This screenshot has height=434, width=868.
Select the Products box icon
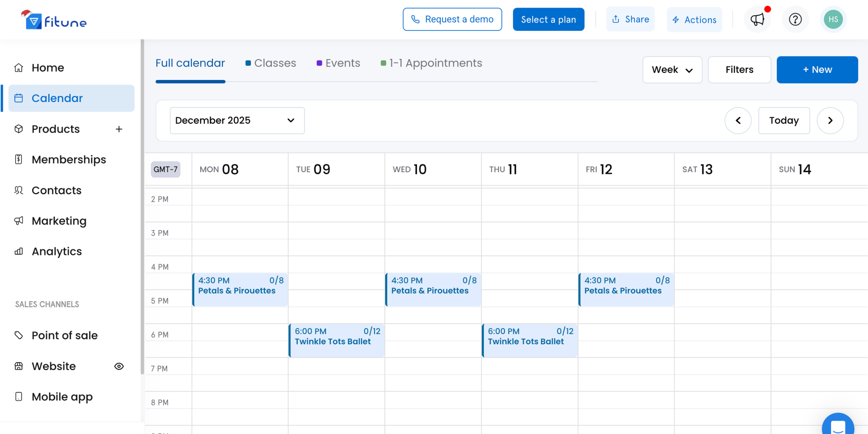pos(18,129)
